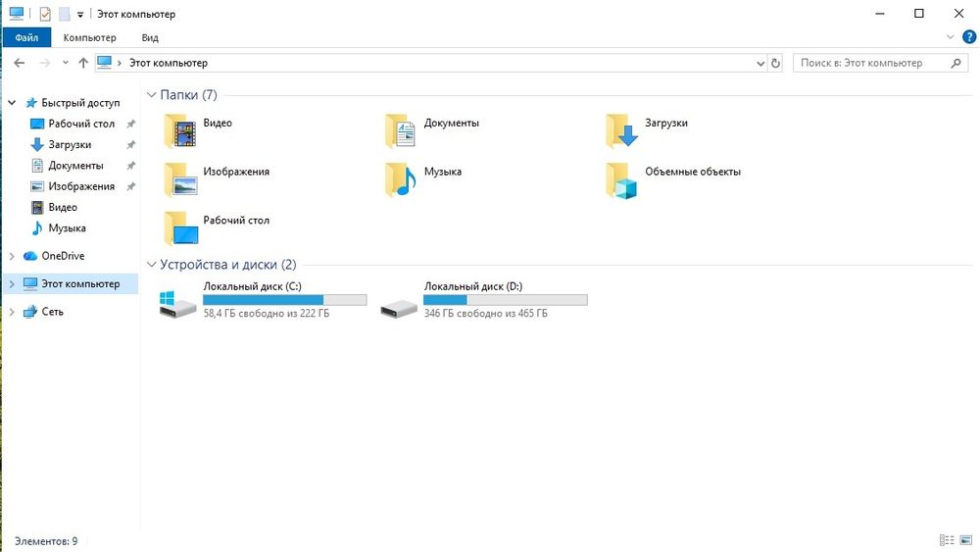The image size is (980, 552).
Task: Select Сеть in the navigation pane
Action: click(53, 312)
